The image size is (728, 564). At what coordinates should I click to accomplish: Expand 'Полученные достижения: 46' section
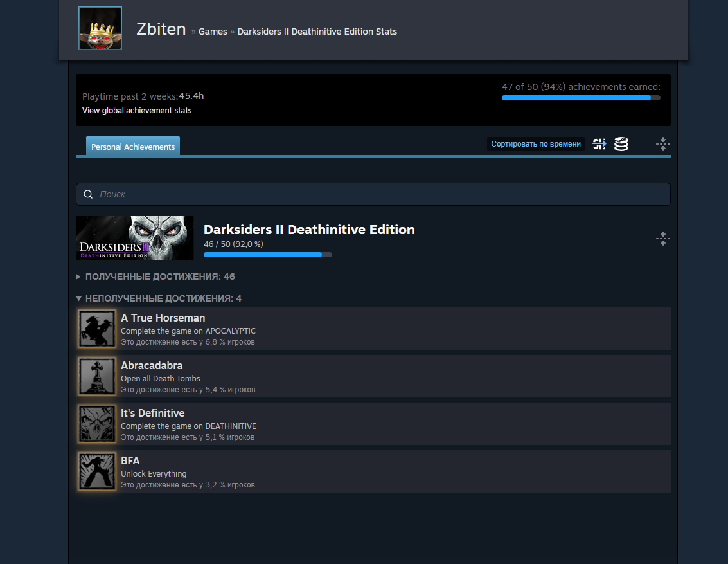point(156,277)
